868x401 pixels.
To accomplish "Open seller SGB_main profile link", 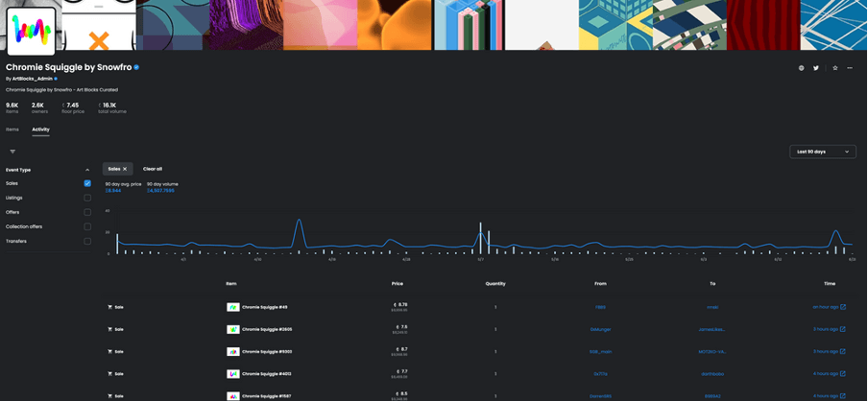I will tap(600, 351).
